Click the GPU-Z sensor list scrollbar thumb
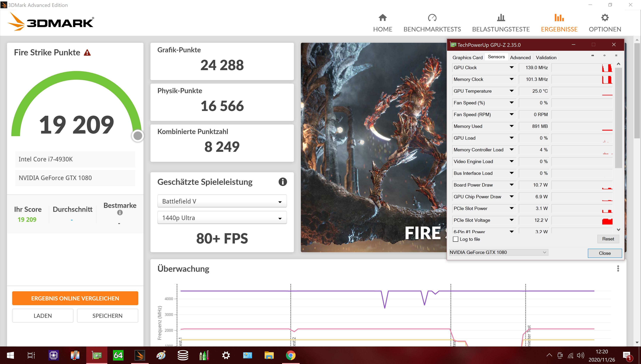 (618, 118)
